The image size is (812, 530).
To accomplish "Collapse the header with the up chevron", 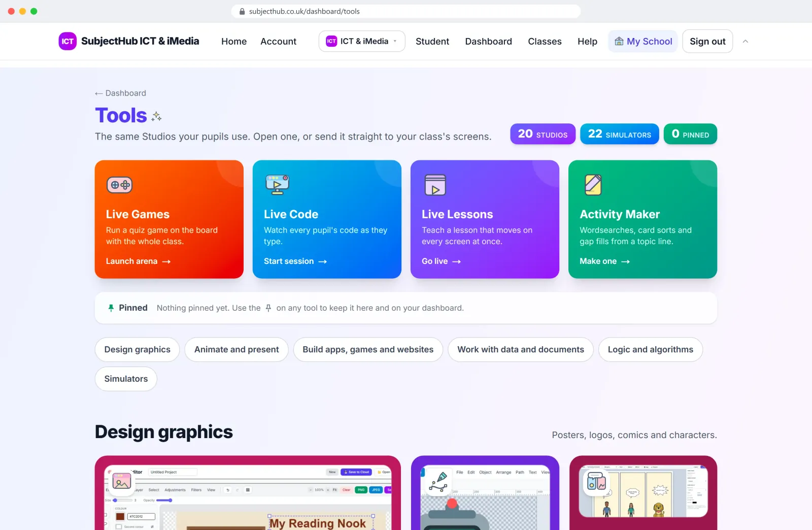I will [746, 42].
